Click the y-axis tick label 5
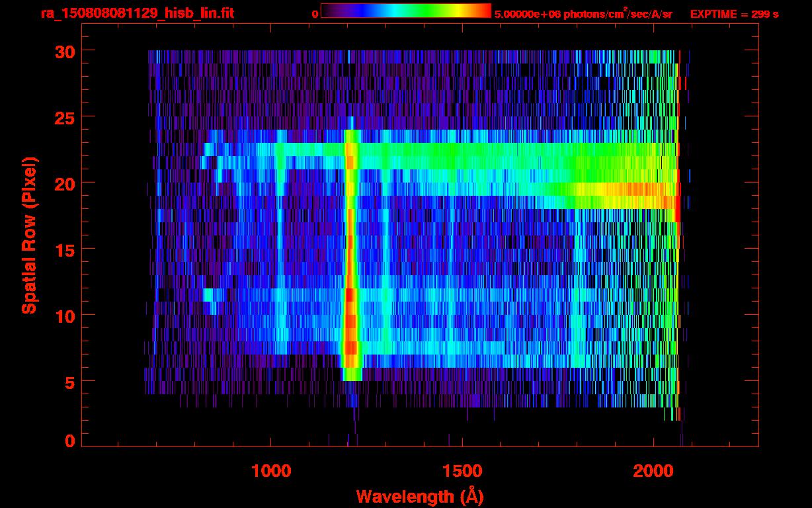The width and height of the screenshot is (812, 508). coord(69,382)
